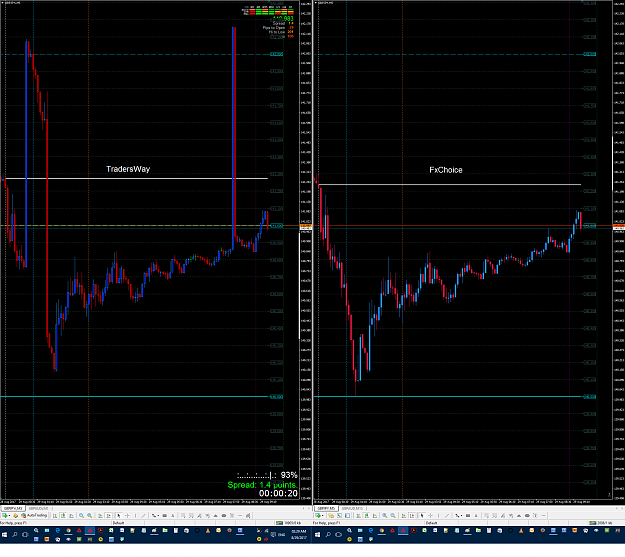Select vertical line tool in left window
Viewport: 625px width, 557px height.
[135, 516]
